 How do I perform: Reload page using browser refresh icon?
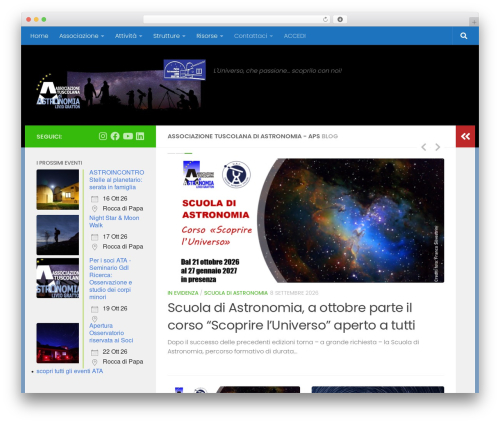point(325,19)
